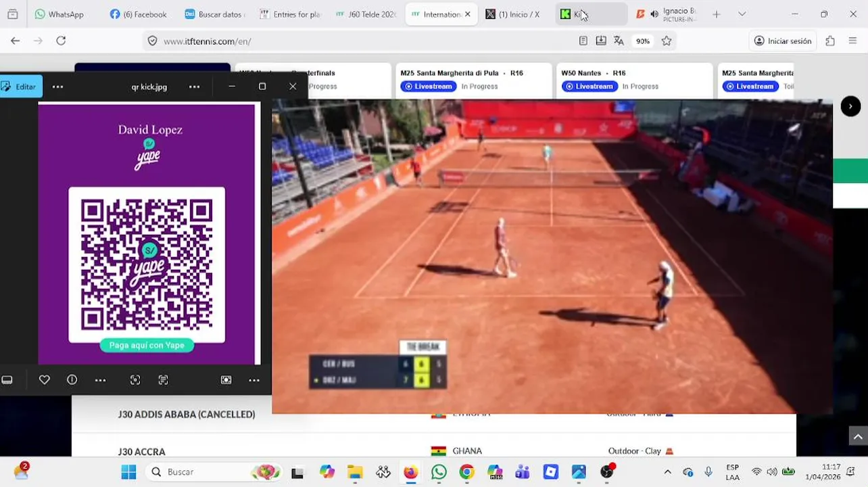Open the Windows Start menu
The width and height of the screenshot is (868, 487).
(x=128, y=471)
